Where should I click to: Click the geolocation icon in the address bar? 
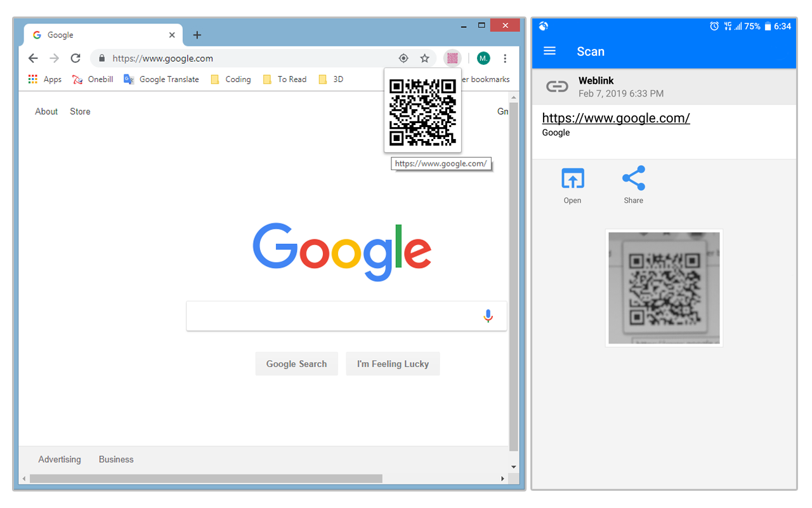click(403, 58)
